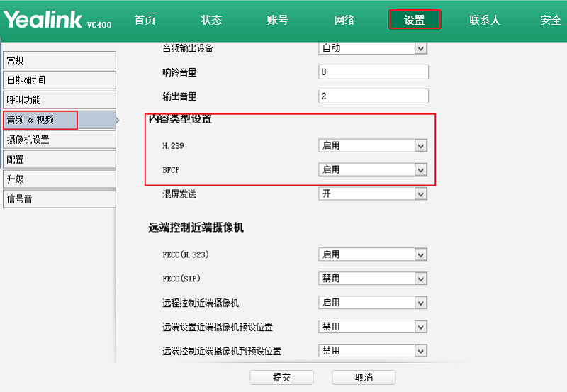This screenshot has width=567, height=392.
Task: Click the 音频输出设备 label
Action: click(x=188, y=48)
